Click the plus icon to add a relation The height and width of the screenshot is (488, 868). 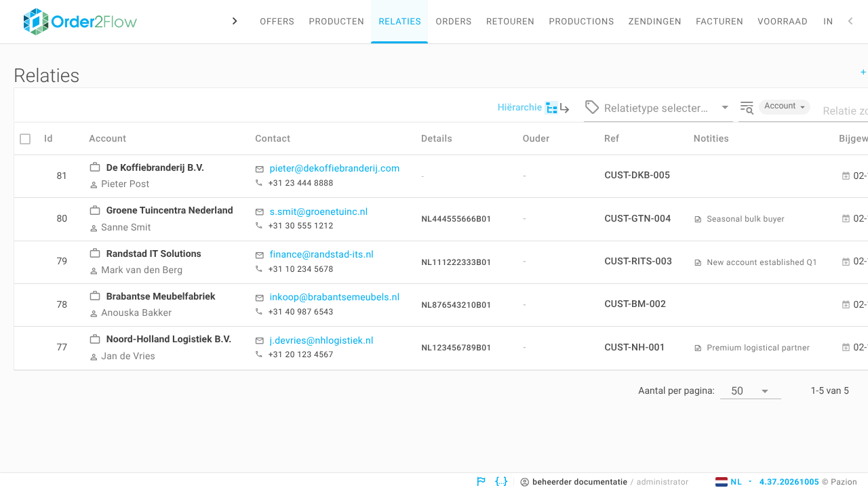click(x=863, y=72)
